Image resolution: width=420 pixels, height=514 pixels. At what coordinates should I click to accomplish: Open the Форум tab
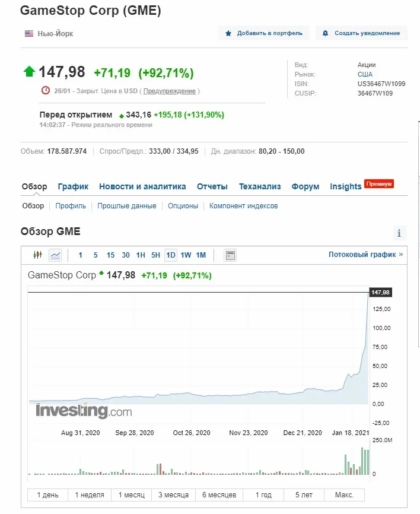(306, 186)
